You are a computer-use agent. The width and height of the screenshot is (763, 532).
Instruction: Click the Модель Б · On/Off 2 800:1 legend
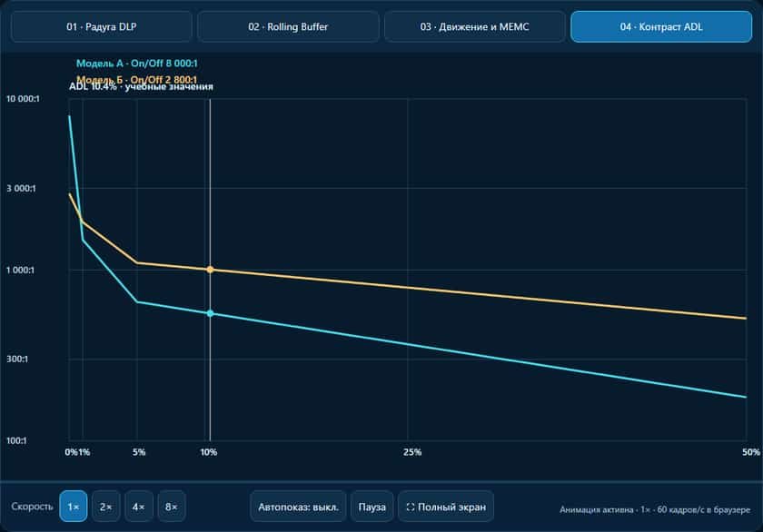137,79
